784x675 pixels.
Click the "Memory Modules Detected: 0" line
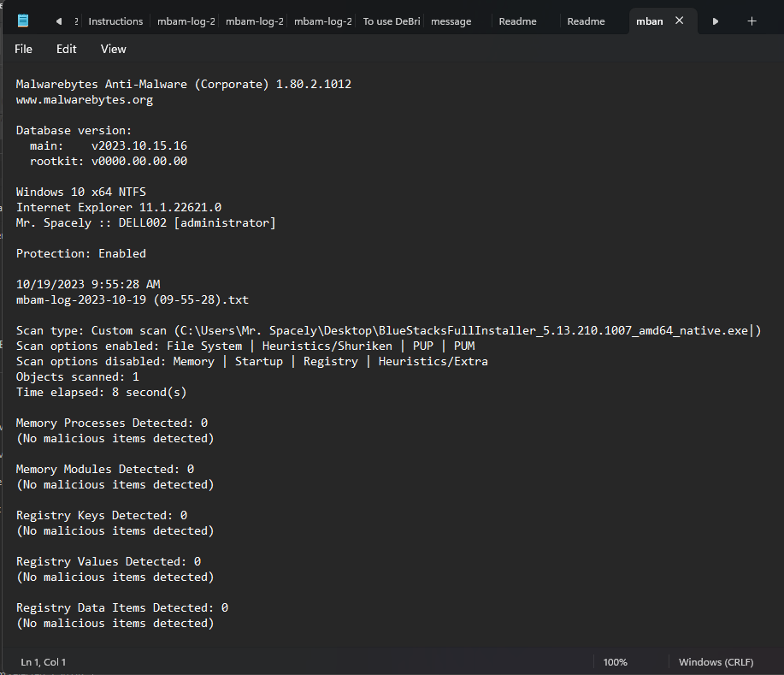pos(105,470)
